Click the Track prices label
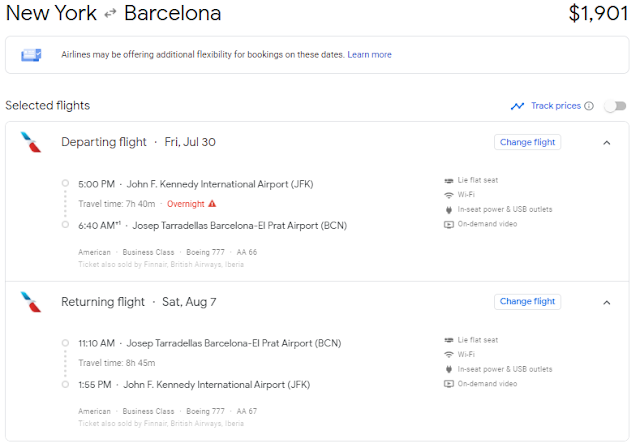This screenshot has width=640, height=448. coord(555,106)
